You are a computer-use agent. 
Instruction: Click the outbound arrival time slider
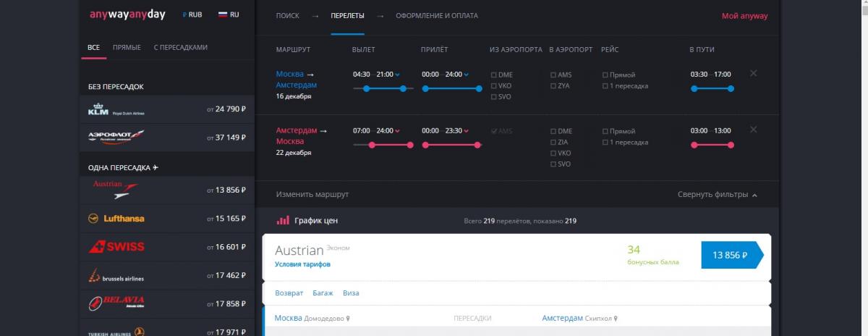452,88
